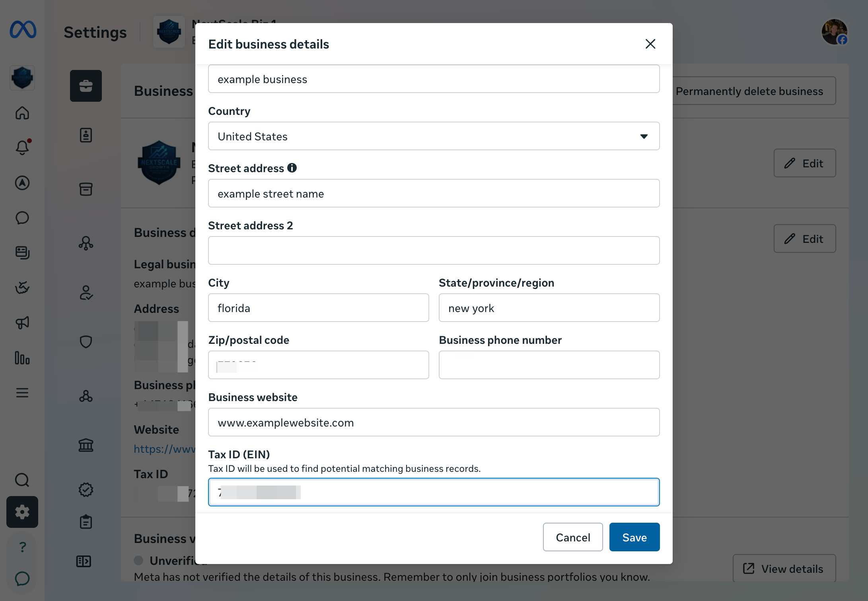Click the City field containing florida

coord(318,308)
